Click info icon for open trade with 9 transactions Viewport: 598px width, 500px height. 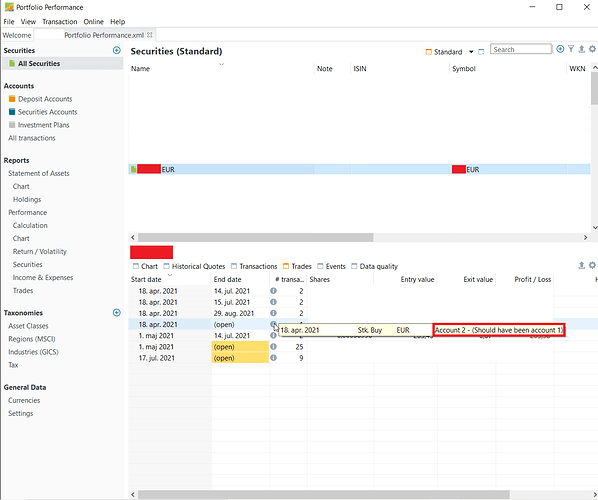pos(273,358)
